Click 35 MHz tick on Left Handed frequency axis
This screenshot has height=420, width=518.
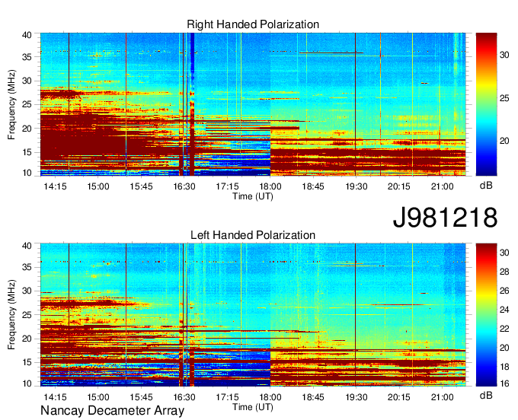coord(27,267)
